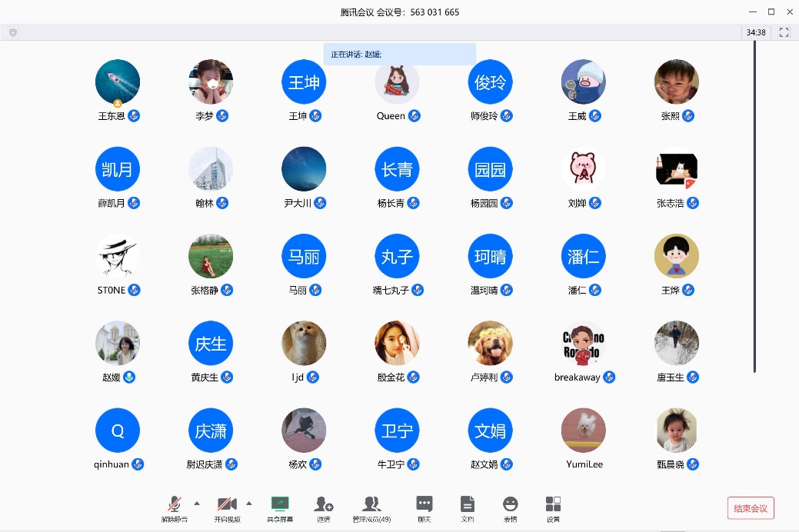This screenshot has height=532, width=799.
Task: Open the Emoji (表情) reactions
Action: click(x=510, y=509)
